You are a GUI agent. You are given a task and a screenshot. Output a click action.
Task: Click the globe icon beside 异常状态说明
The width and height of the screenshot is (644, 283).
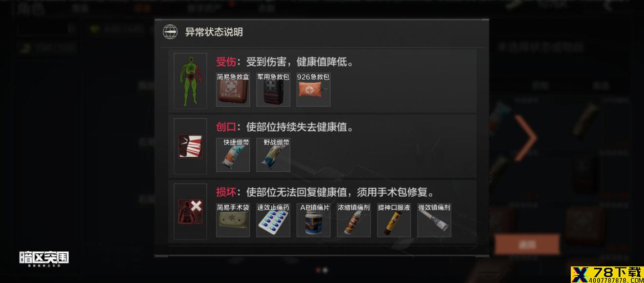170,32
